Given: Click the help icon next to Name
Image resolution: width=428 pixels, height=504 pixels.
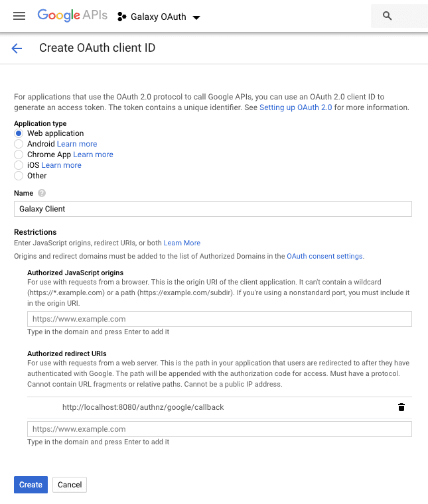Looking at the screenshot, I should click(x=42, y=193).
